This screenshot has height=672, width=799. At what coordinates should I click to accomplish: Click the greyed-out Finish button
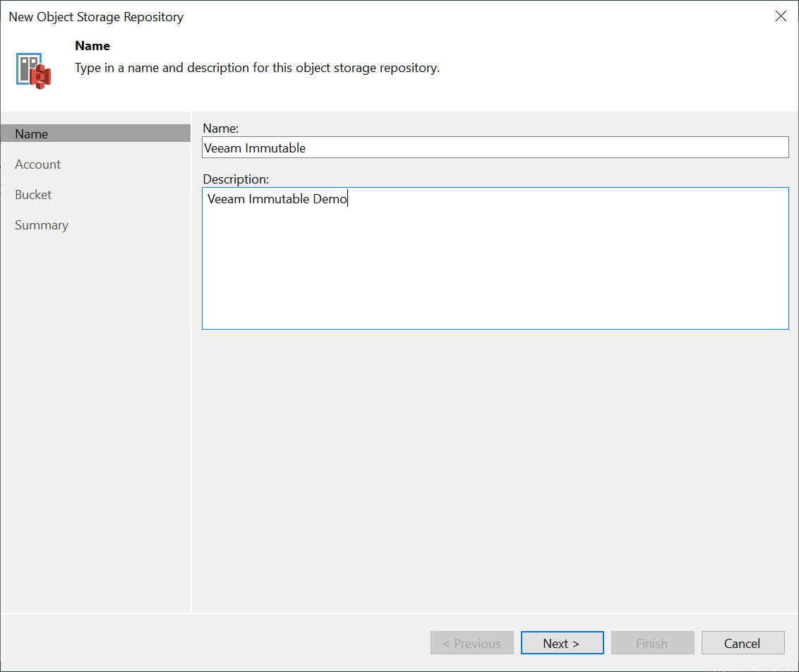tap(652, 643)
